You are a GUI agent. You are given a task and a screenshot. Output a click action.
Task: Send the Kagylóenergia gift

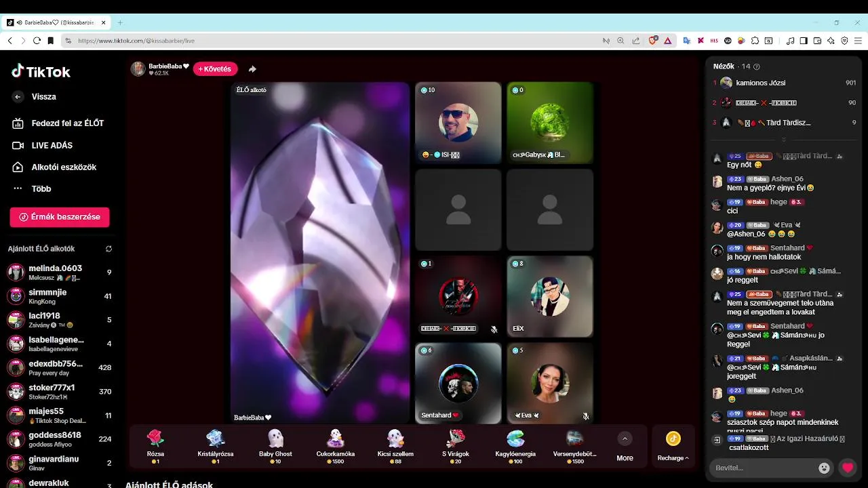tap(515, 445)
